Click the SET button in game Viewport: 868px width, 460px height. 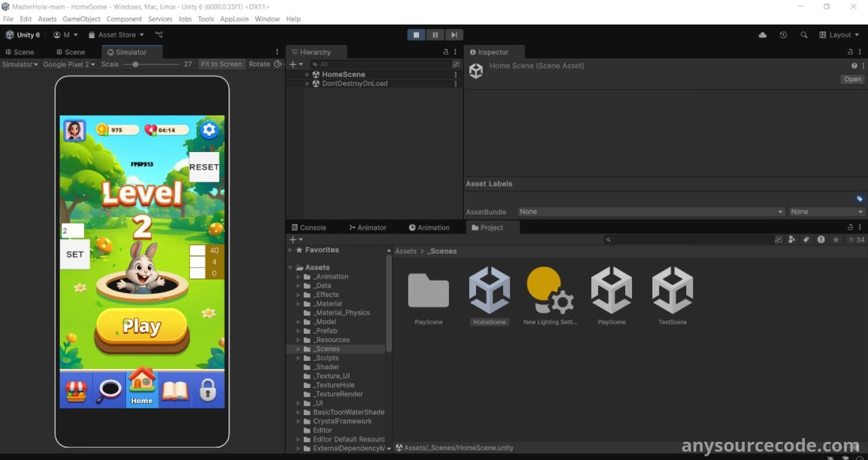pyautogui.click(x=75, y=254)
